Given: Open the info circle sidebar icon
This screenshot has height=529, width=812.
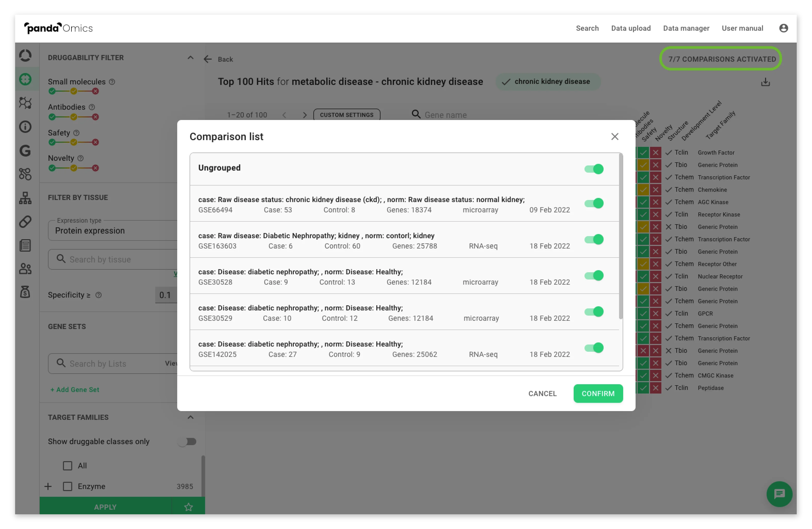Looking at the screenshot, I should (x=25, y=127).
